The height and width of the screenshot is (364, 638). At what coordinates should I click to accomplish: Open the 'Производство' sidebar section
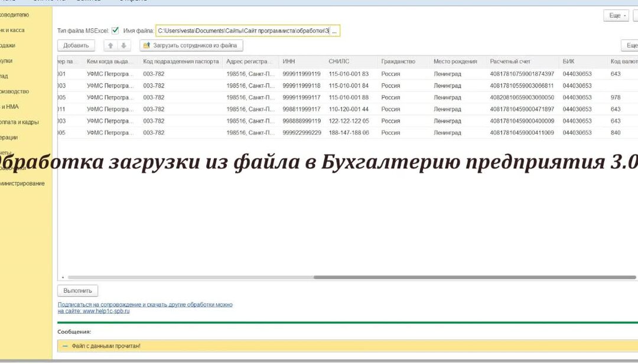pyautogui.click(x=14, y=92)
